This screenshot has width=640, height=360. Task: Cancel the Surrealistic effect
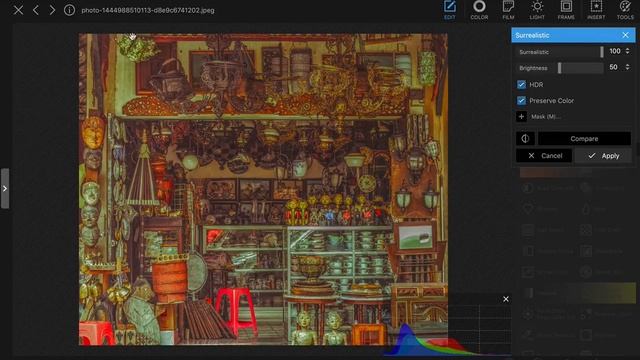544,156
